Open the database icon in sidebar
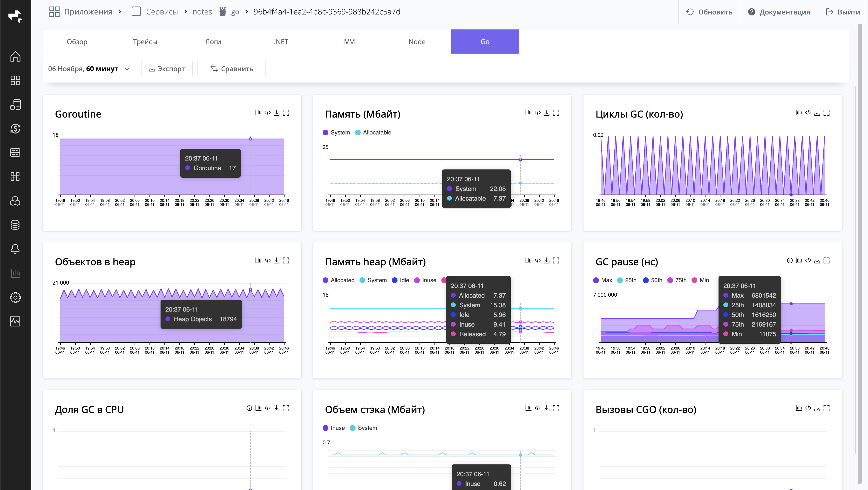868x490 pixels. 15,225
